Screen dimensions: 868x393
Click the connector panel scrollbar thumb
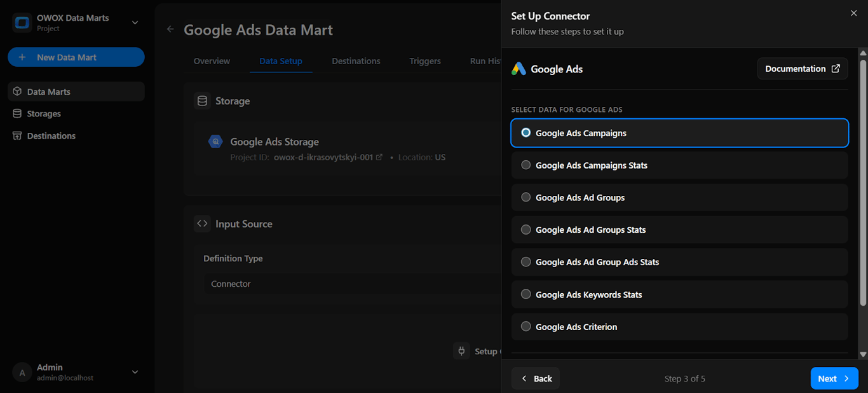click(x=863, y=183)
